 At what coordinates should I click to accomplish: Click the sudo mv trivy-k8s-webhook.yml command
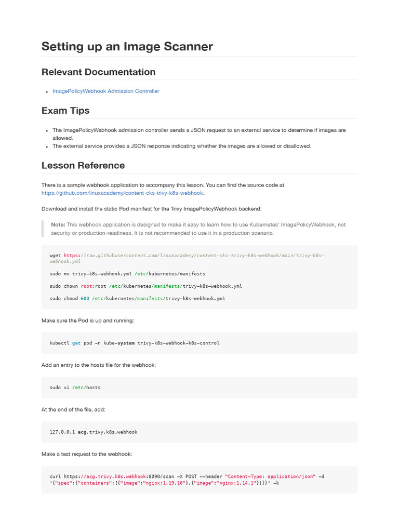coord(127,274)
